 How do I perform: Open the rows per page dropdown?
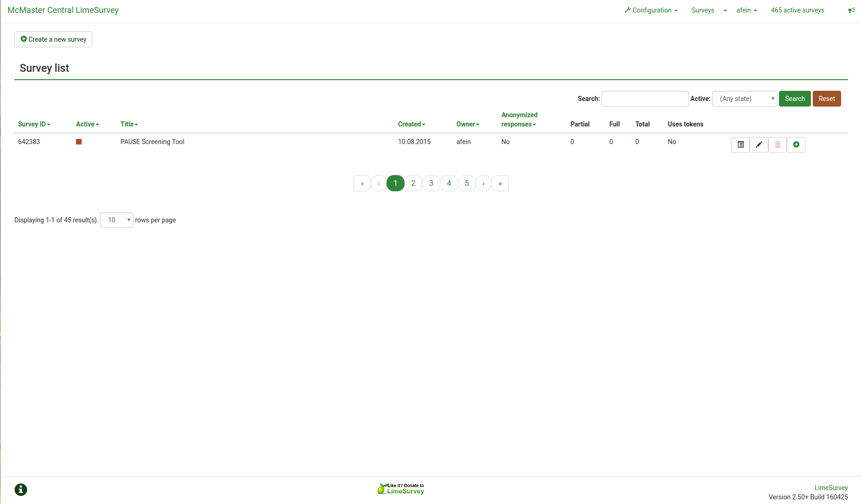click(117, 220)
